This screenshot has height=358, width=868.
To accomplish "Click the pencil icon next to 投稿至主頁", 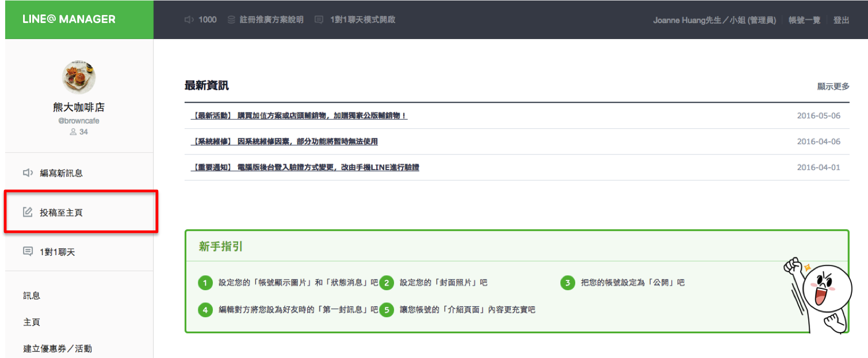I will [28, 213].
